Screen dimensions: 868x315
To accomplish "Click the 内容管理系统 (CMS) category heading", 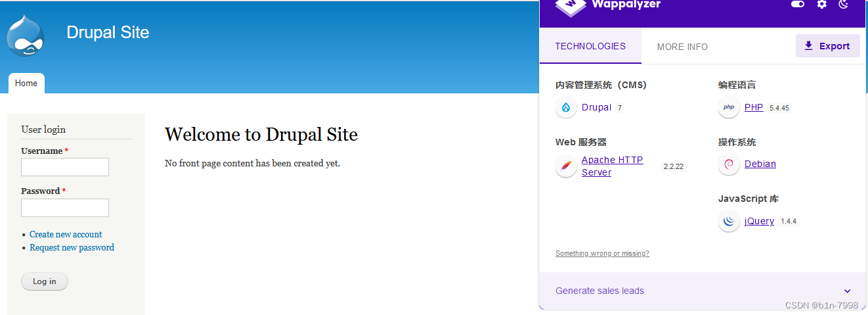I will point(601,85).
